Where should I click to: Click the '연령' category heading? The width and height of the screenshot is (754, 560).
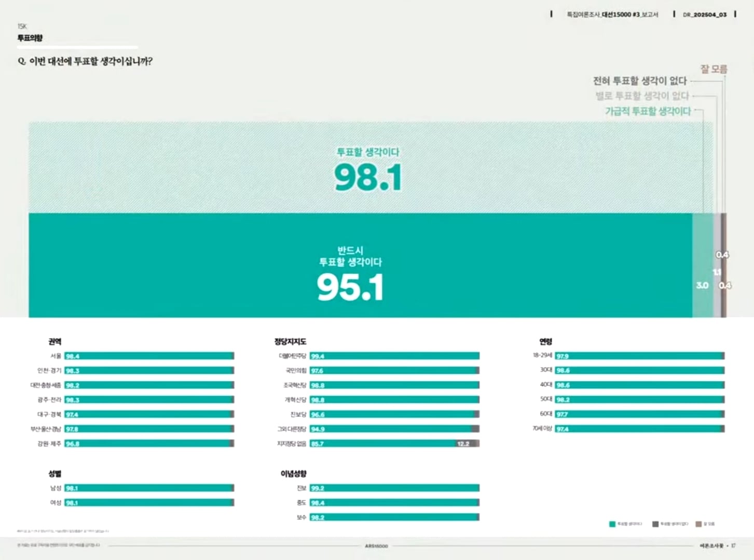[545, 342]
